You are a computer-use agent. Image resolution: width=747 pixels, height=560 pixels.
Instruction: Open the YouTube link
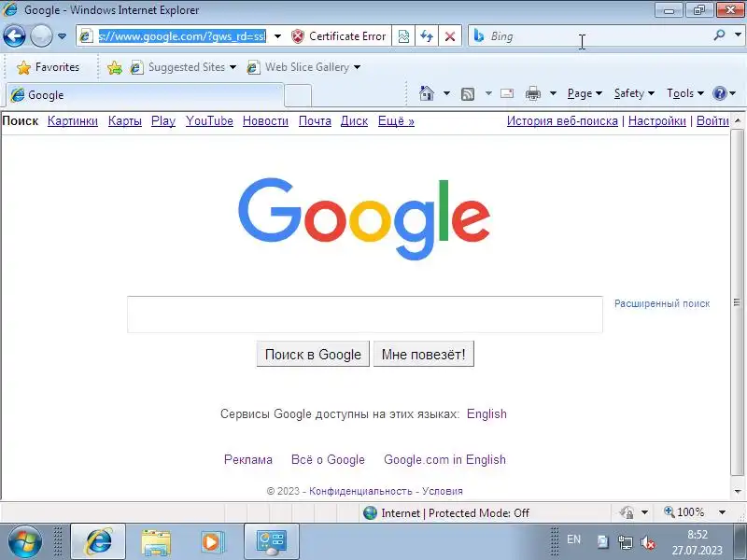click(209, 121)
